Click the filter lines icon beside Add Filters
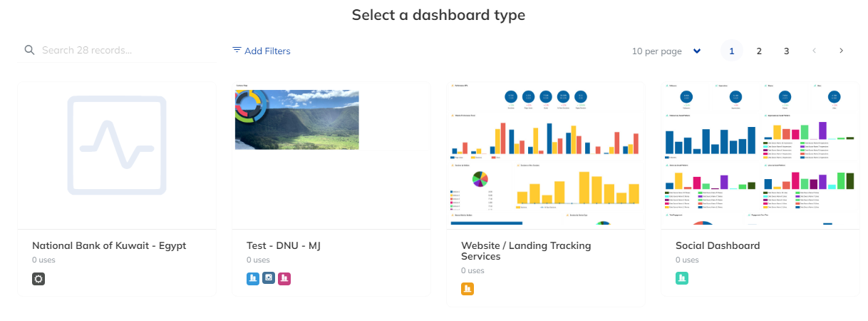 tap(237, 50)
